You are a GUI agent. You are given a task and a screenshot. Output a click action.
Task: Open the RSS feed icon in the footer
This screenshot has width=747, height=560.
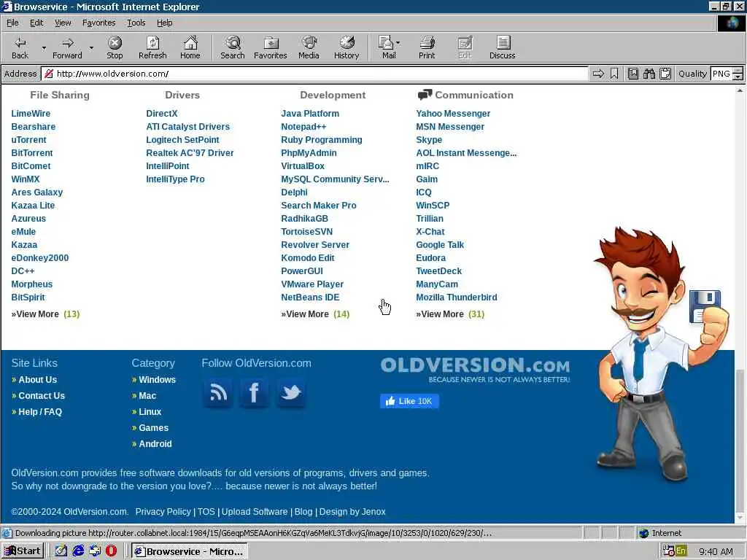click(x=218, y=393)
